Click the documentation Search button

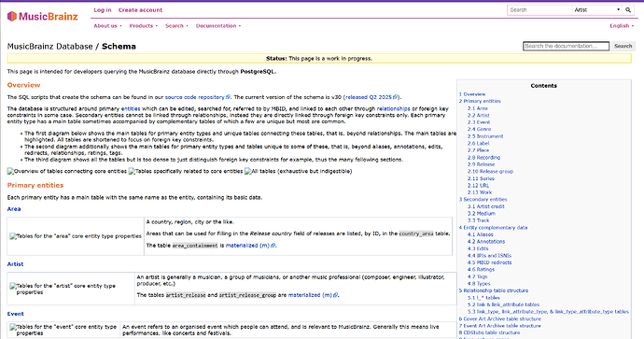tap(623, 46)
